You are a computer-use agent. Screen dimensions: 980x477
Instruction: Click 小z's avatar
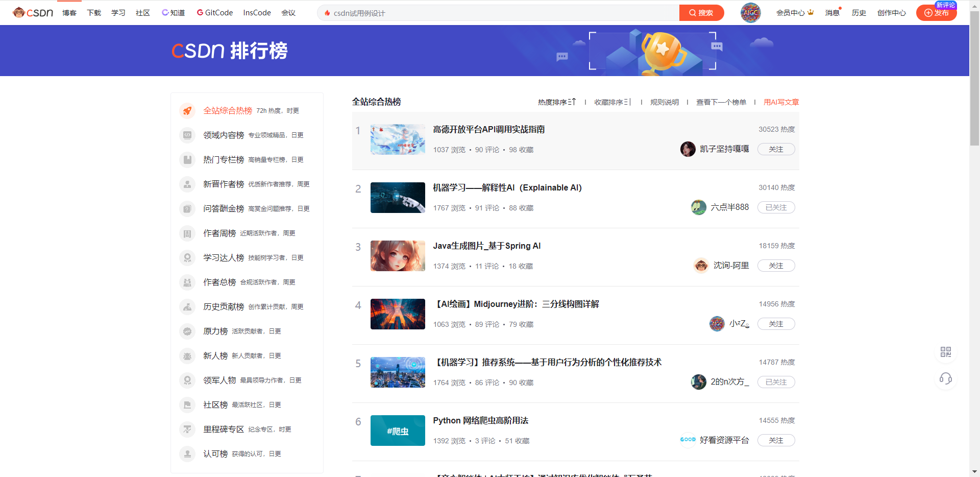click(717, 324)
